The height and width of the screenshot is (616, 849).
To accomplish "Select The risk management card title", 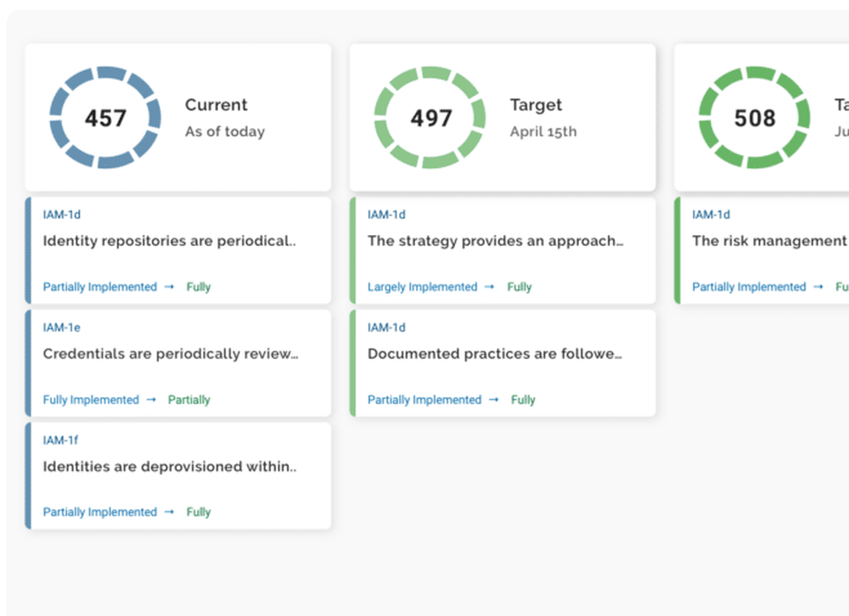I will (x=770, y=241).
